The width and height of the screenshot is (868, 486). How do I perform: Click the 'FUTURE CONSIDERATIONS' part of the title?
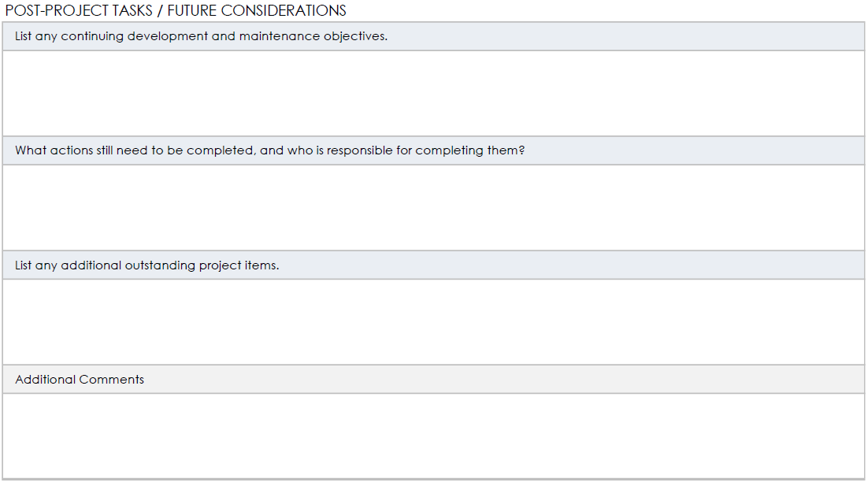[257, 10]
